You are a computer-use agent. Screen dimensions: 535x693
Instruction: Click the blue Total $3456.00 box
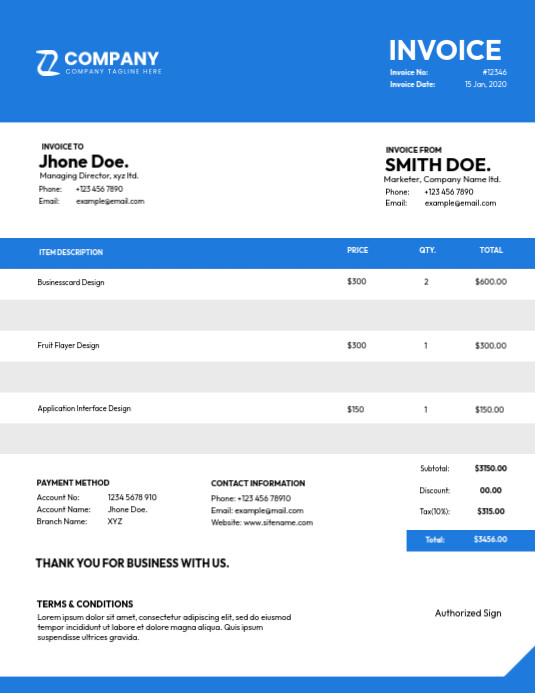coord(470,540)
